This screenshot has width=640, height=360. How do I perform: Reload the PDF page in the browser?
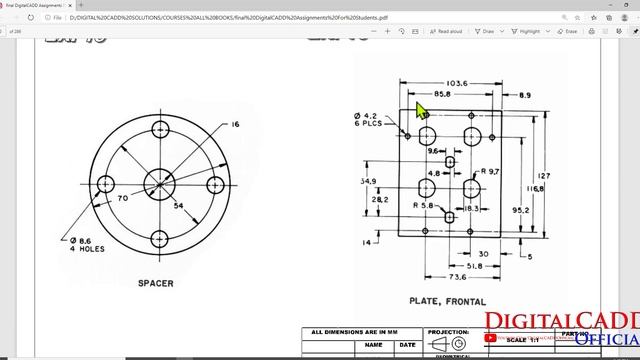point(31,18)
